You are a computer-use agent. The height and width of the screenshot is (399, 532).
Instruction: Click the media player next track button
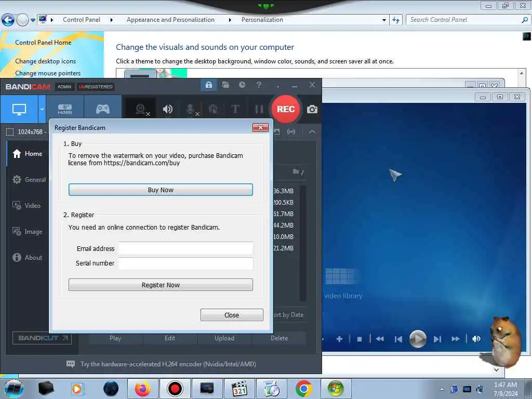tap(437, 339)
